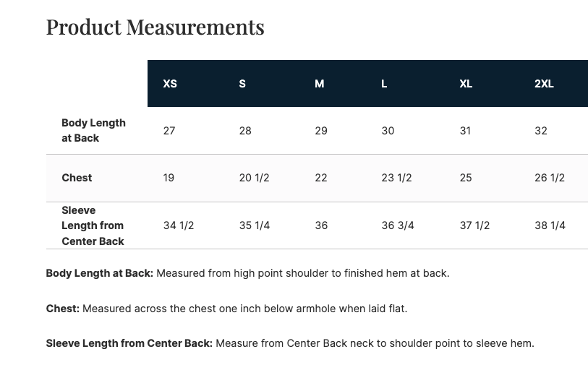The width and height of the screenshot is (588, 370).
Task: Select the S size column header
Action: (242, 84)
